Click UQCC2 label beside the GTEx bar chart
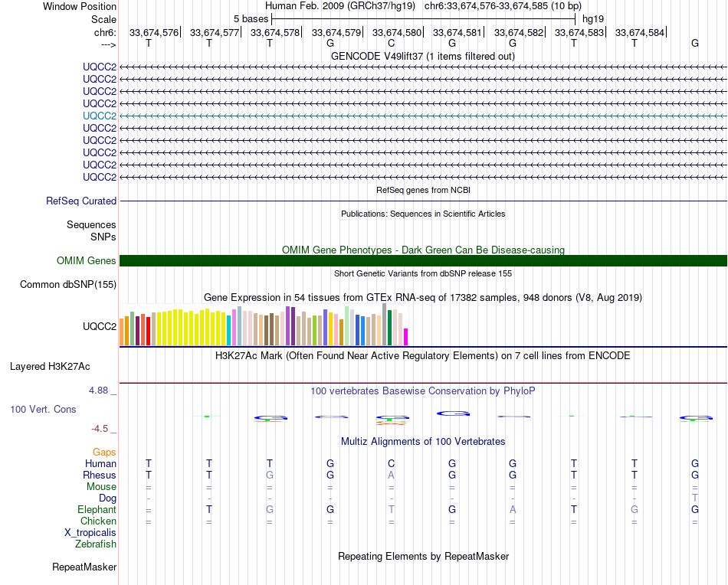The image size is (728, 585). [x=100, y=327]
